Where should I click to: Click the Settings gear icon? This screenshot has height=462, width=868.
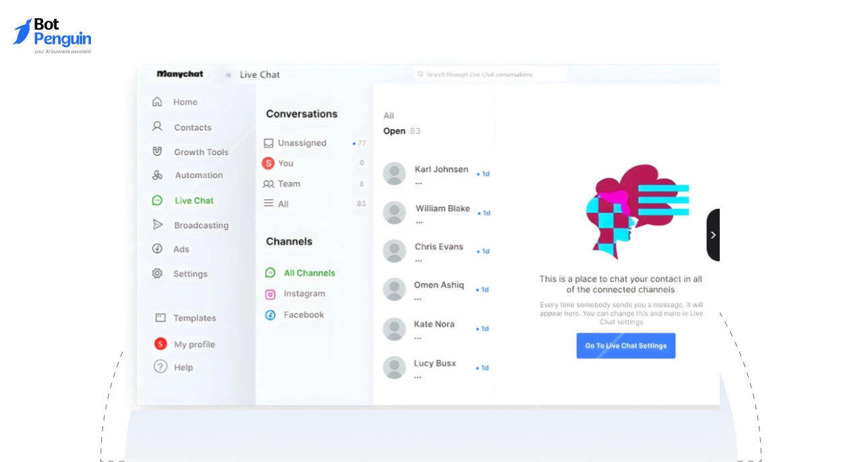click(157, 273)
